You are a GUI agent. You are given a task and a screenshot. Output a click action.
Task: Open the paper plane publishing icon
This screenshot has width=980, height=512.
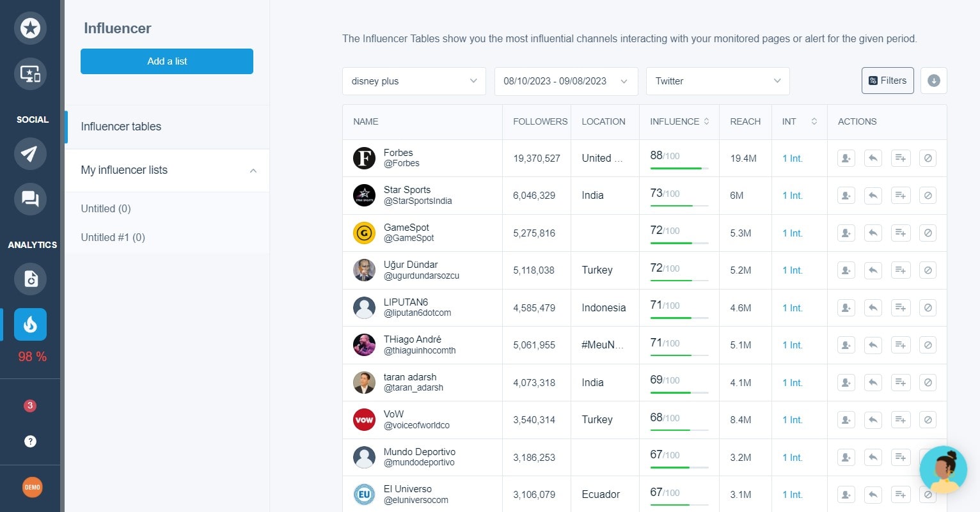[30, 153]
